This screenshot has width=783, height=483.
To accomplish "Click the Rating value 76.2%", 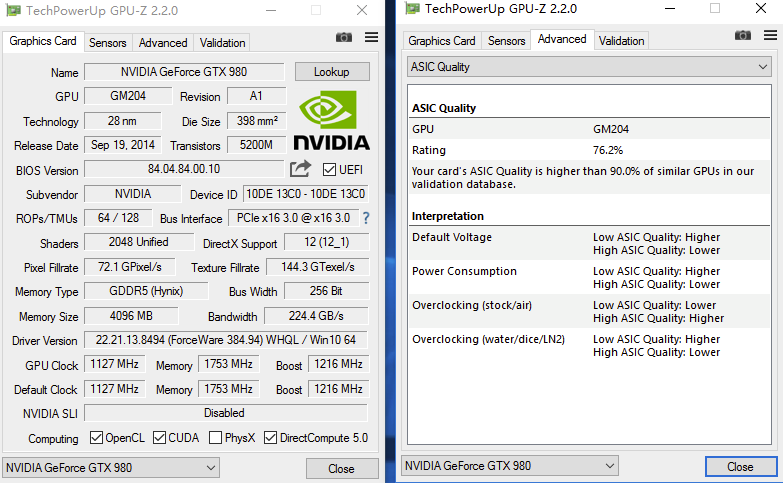I will click(608, 150).
